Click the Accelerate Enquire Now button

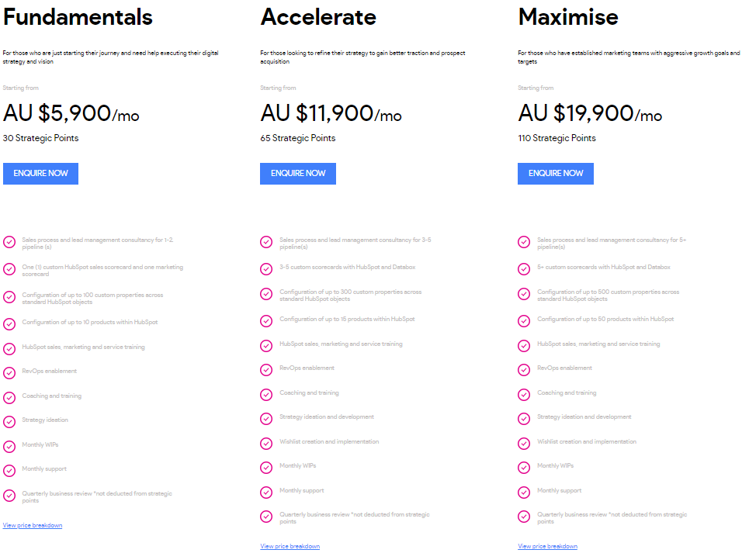(x=298, y=174)
